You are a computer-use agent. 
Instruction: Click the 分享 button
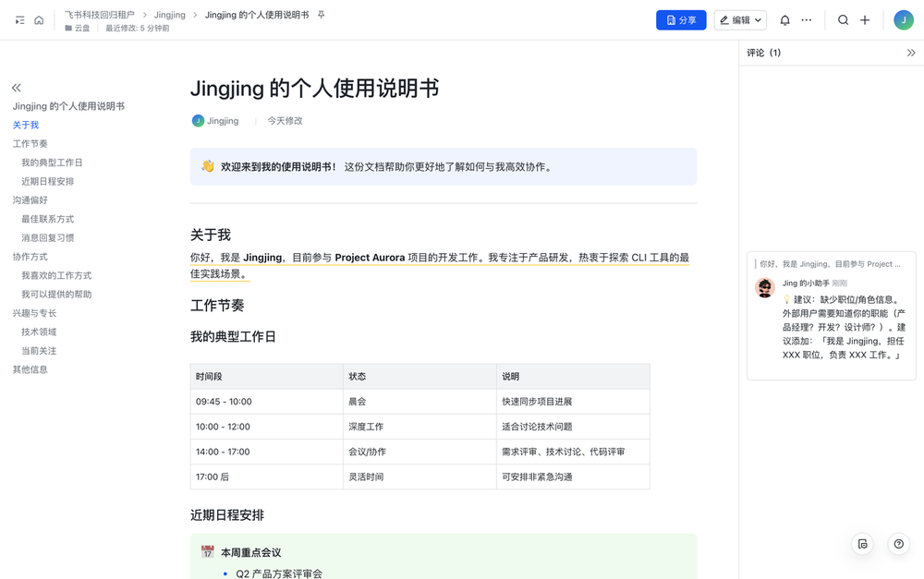pyautogui.click(x=681, y=19)
